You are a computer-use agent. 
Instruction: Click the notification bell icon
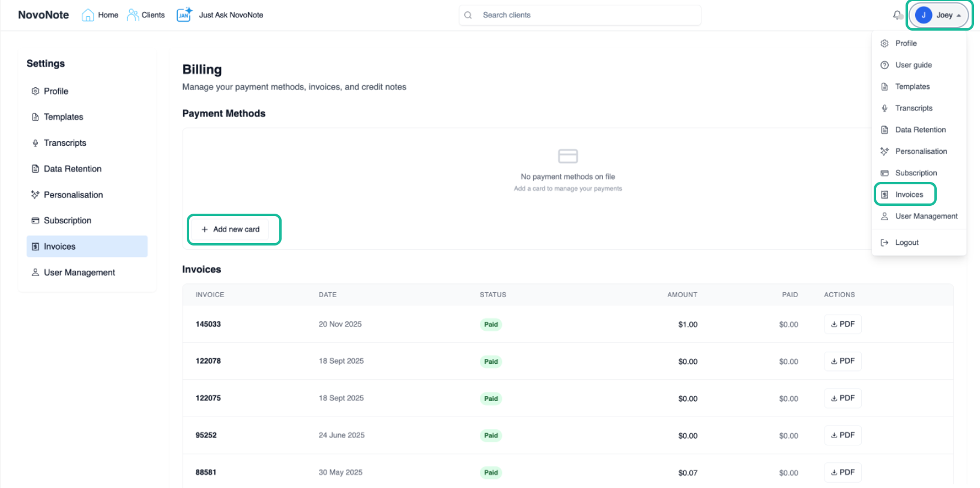pyautogui.click(x=897, y=15)
